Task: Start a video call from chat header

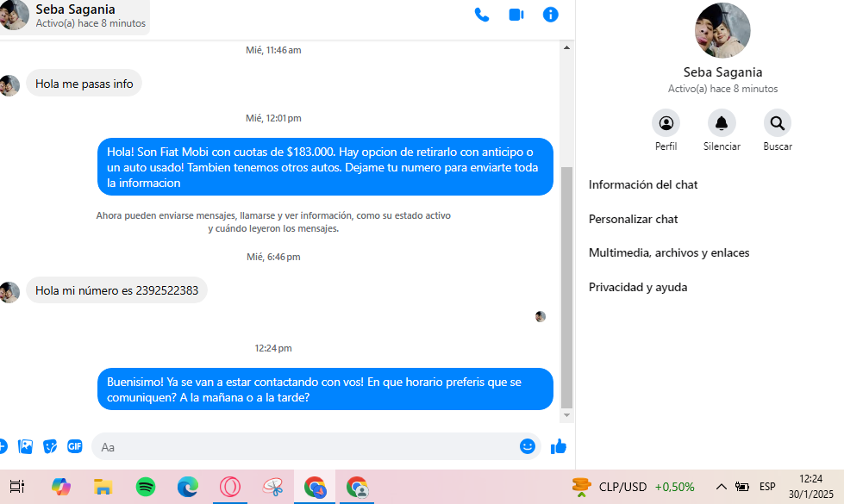Action: tap(516, 15)
